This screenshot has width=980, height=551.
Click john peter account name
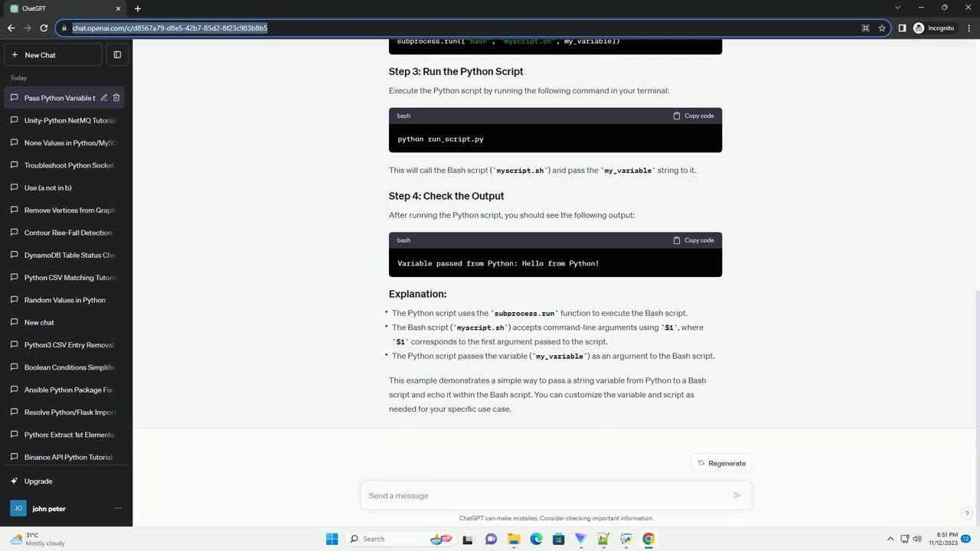pyautogui.click(x=49, y=508)
